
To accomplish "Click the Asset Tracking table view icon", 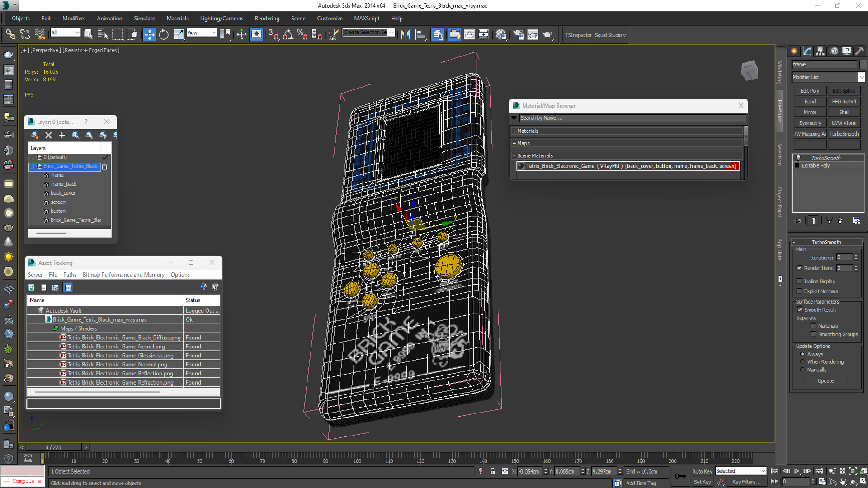I will point(68,287).
